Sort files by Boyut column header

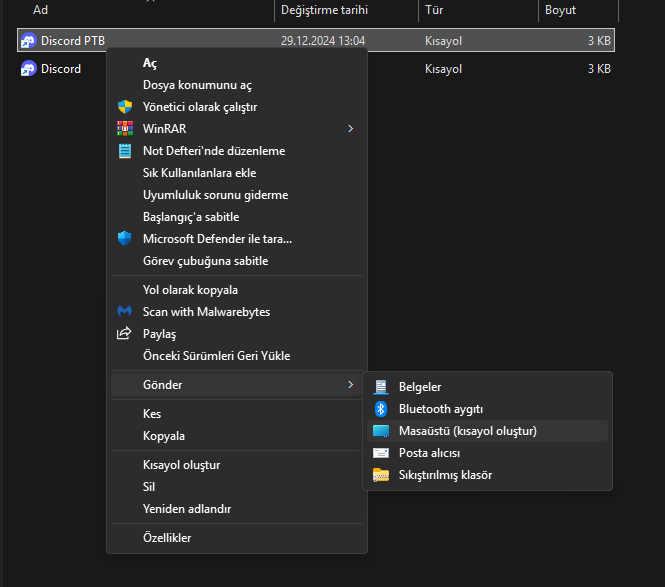560,10
